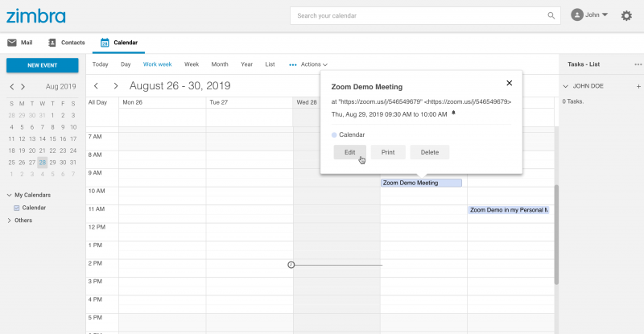Click the search magnifier icon
The image size is (644, 334).
(551, 15)
